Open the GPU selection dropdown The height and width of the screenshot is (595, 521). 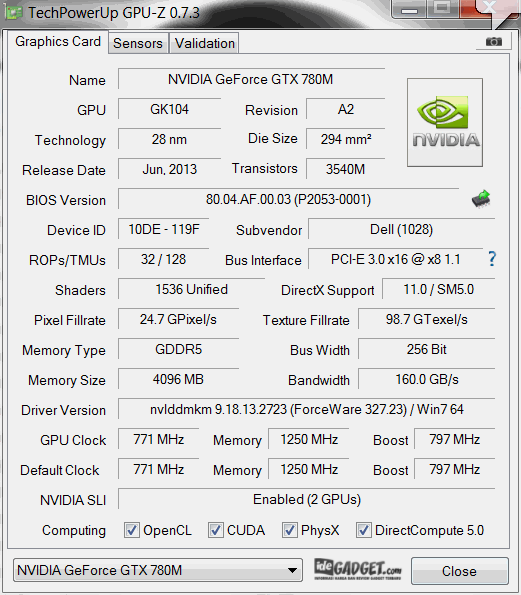158,570
